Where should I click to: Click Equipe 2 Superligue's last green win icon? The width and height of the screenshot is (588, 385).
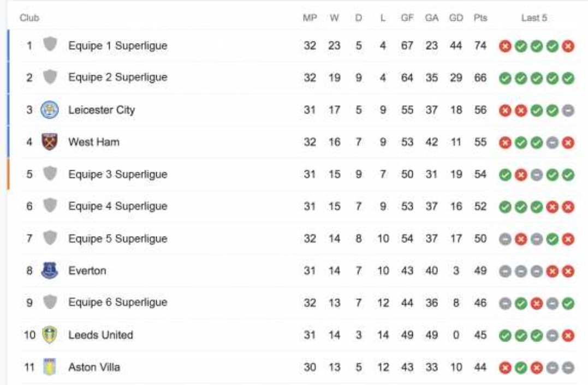click(x=568, y=79)
